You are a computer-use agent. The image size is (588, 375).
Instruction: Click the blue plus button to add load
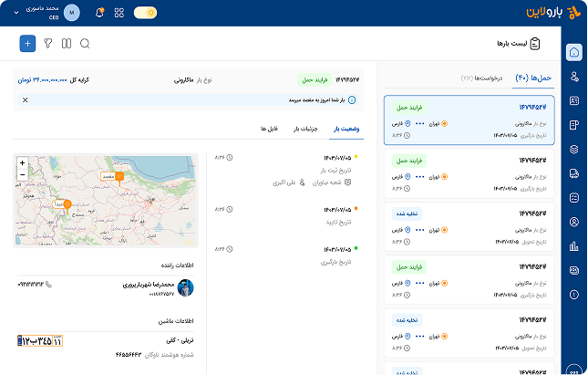pyautogui.click(x=27, y=44)
